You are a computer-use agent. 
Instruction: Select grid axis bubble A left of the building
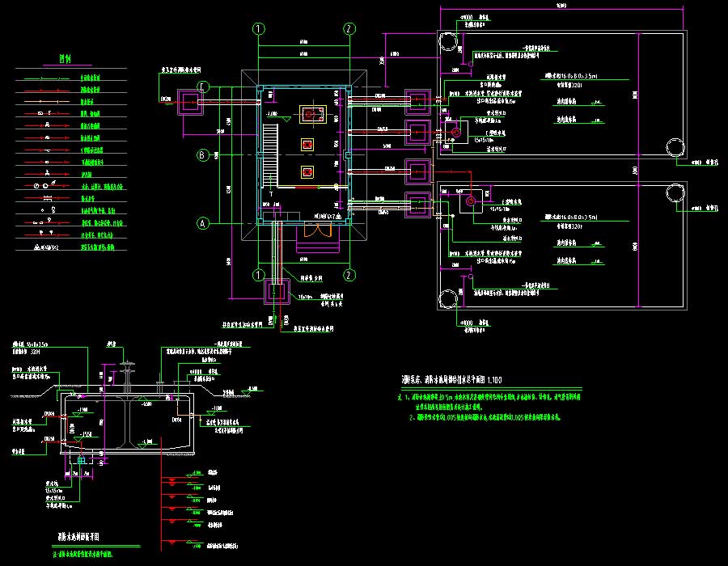(x=204, y=222)
